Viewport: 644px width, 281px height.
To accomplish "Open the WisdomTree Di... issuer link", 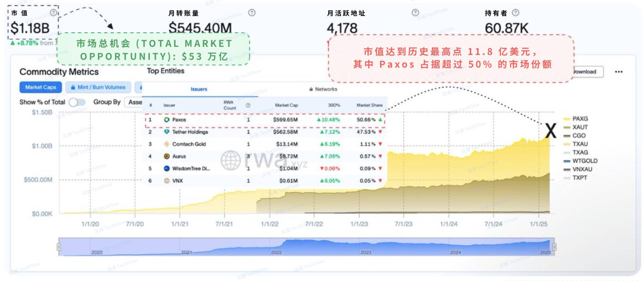I will tap(191, 168).
